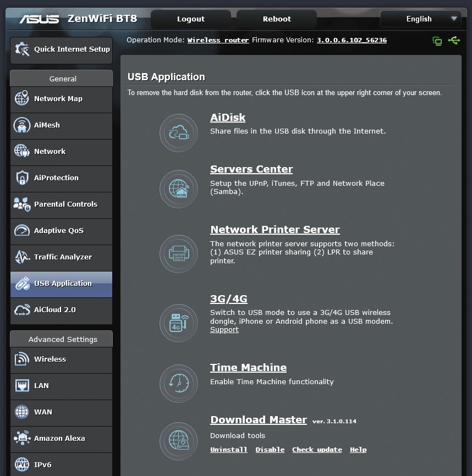Click the Reboot button

(x=277, y=19)
